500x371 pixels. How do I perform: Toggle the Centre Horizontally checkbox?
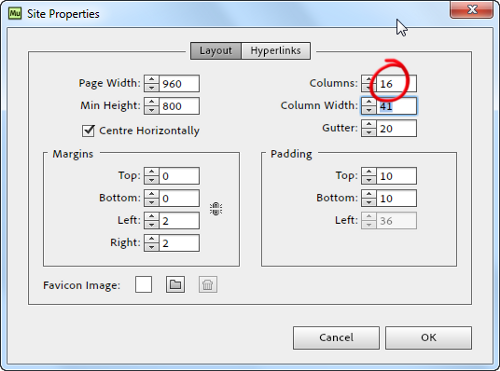(88, 131)
